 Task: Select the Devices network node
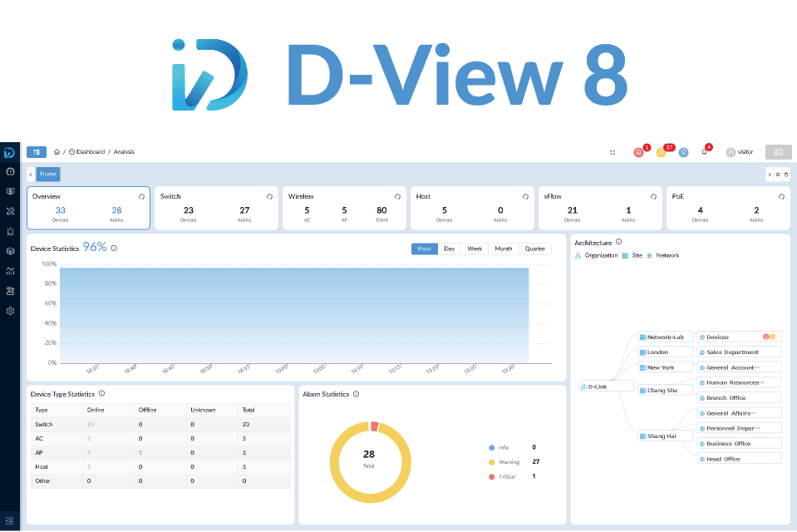pos(739,337)
